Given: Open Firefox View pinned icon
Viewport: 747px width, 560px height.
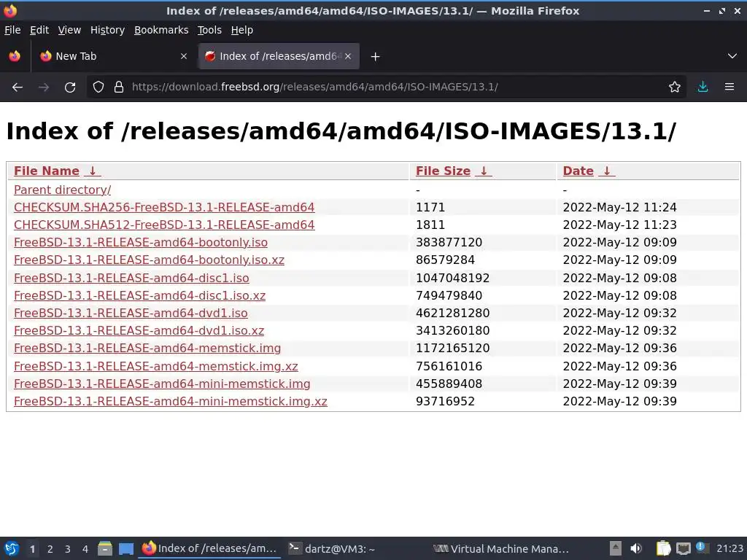Looking at the screenshot, I should [15, 56].
